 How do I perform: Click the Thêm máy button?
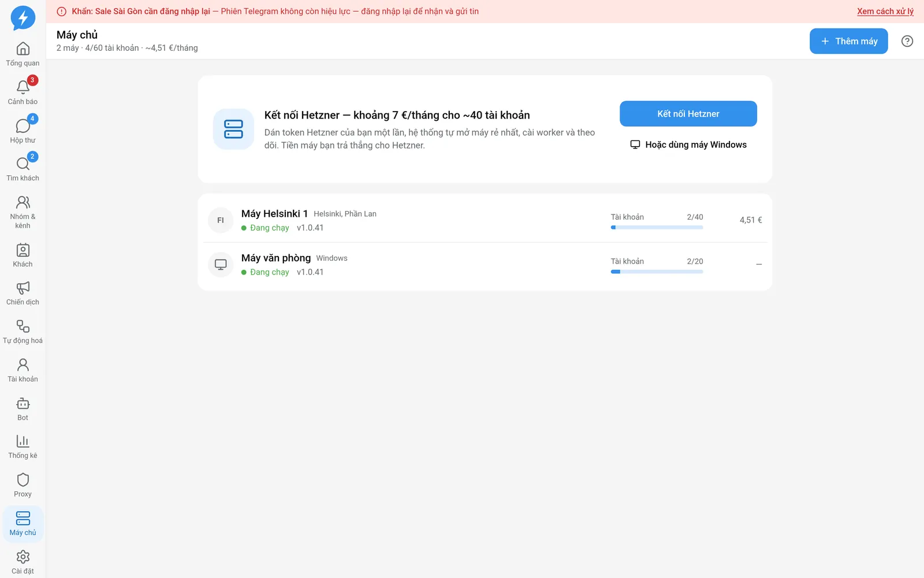[849, 41]
